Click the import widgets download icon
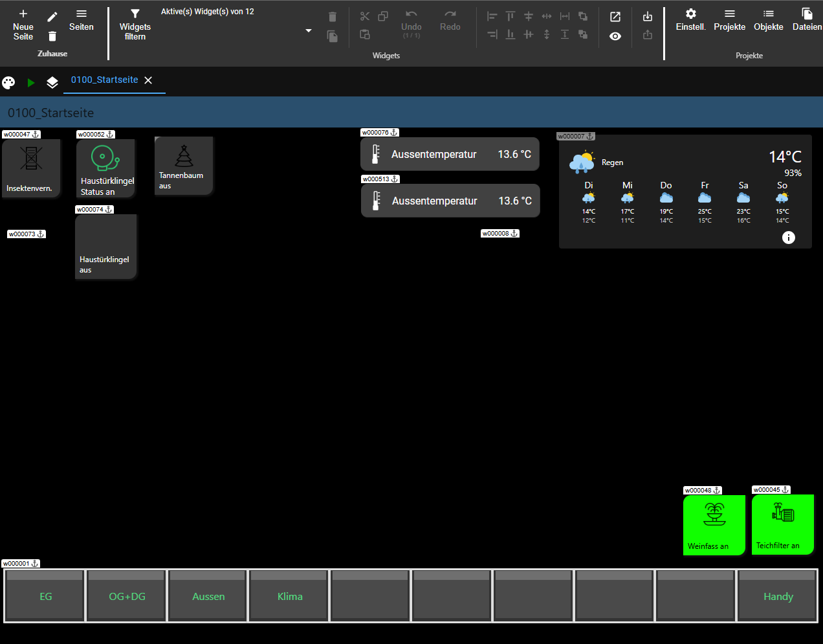 point(648,17)
